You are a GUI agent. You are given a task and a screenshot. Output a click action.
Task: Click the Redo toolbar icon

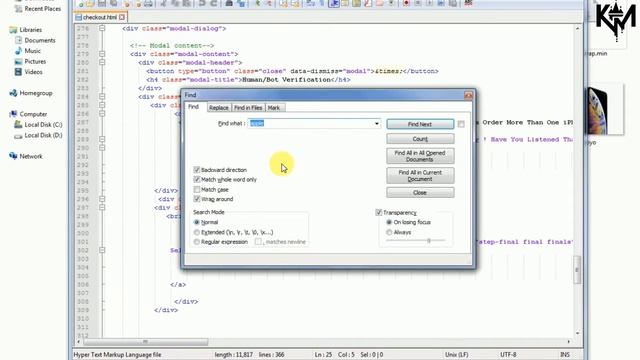pyautogui.click(x=213, y=3)
